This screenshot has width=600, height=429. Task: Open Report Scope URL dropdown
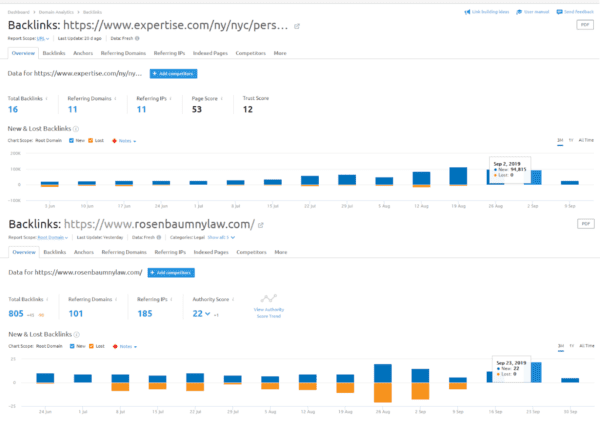tap(43, 39)
